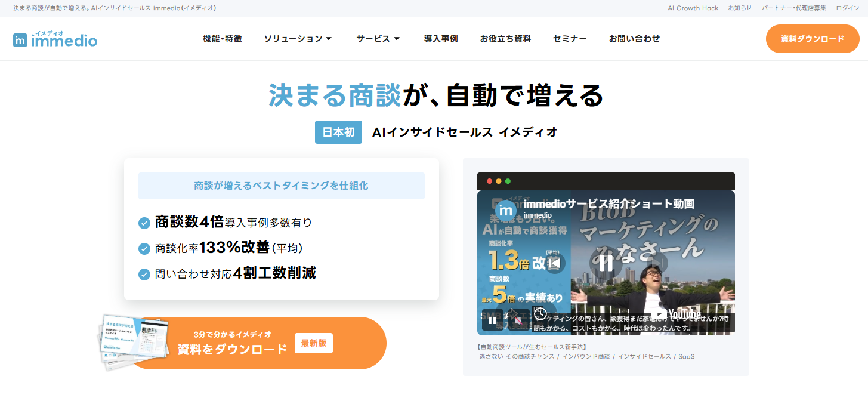Click text 問い合わせ対応4割工数削減

235,273
